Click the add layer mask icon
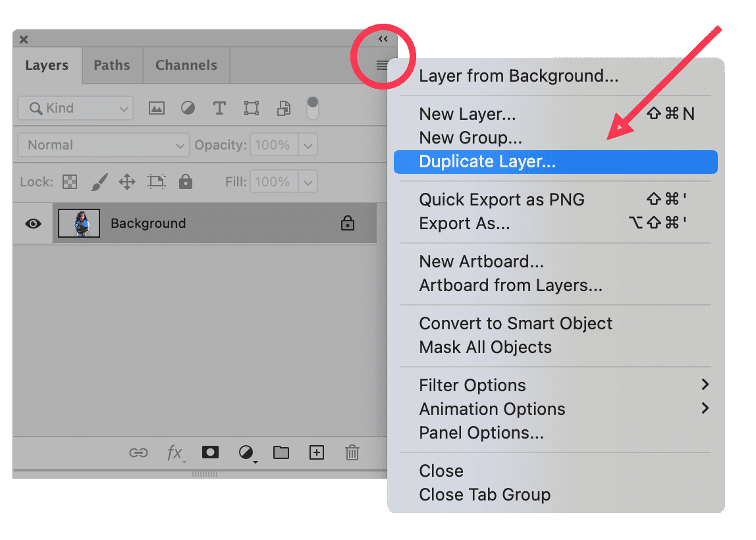 point(210,452)
